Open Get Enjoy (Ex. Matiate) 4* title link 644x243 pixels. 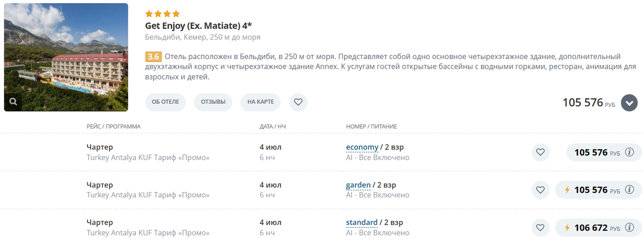tap(199, 26)
